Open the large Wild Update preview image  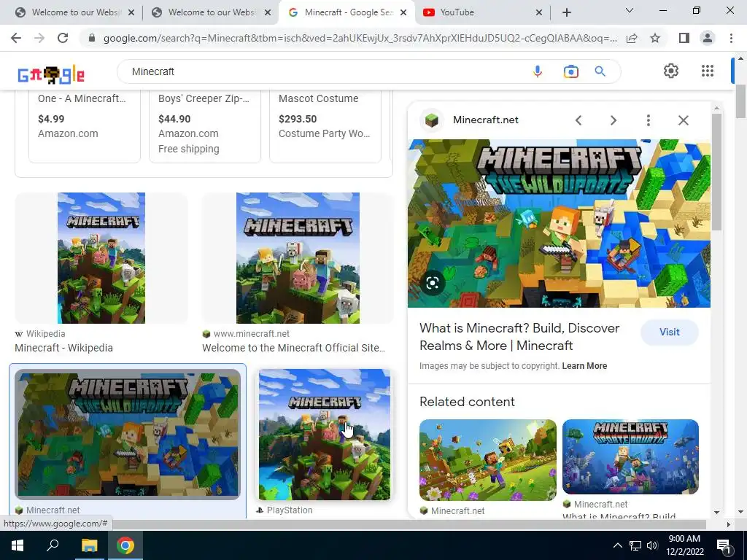559,223
